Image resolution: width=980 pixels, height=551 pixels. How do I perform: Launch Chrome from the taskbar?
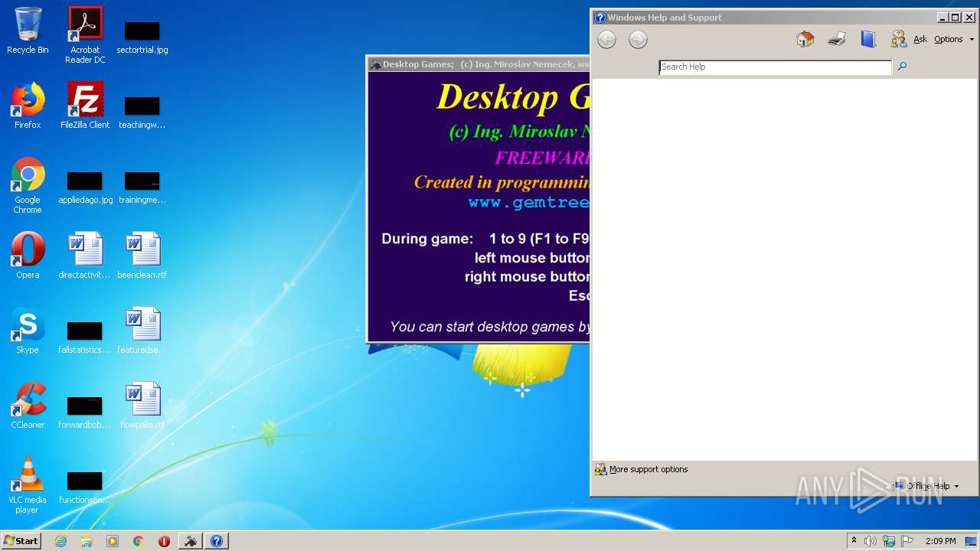(x=138, y=541)
